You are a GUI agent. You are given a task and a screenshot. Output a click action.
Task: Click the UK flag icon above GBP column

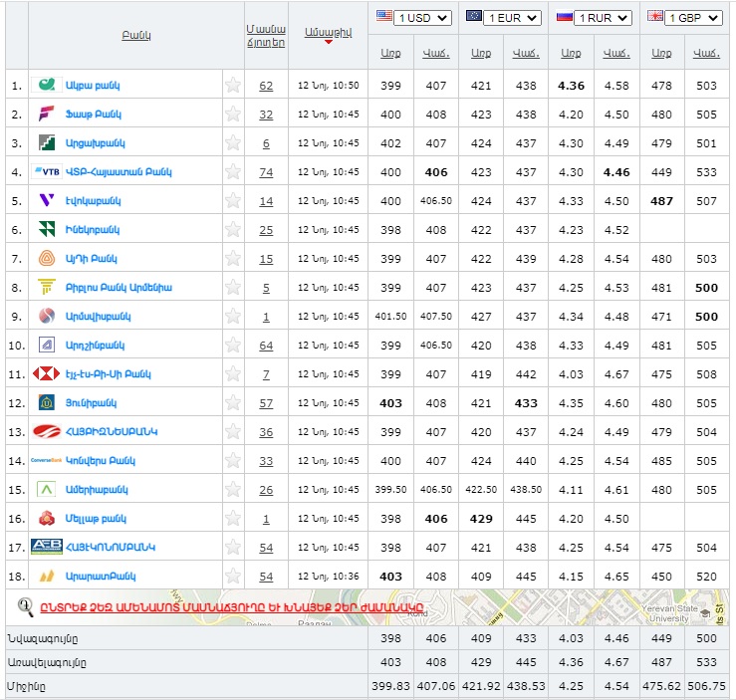[x=654, y=17]
